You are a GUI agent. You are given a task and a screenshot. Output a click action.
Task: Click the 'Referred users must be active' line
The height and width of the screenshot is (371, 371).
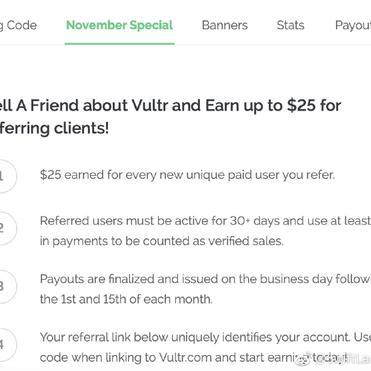(205, 221)
